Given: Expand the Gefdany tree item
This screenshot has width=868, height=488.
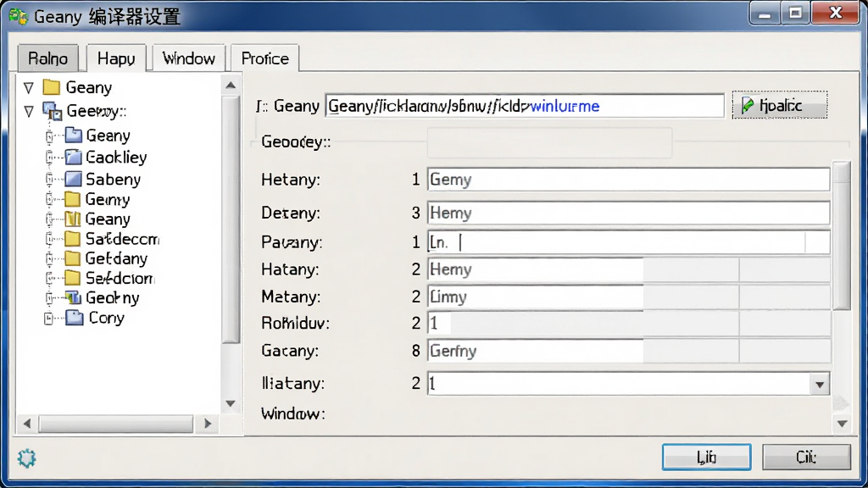Looking at the screenshot, I should tap(49, 258).
